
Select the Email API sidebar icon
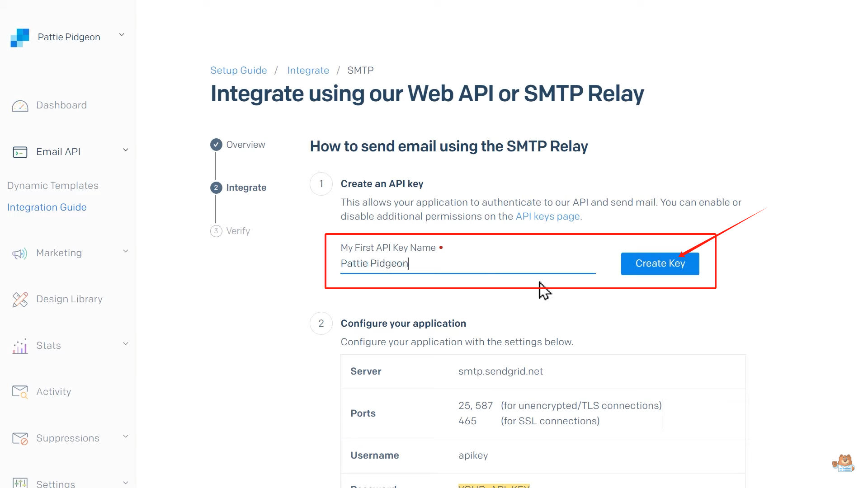coord(20,152)
